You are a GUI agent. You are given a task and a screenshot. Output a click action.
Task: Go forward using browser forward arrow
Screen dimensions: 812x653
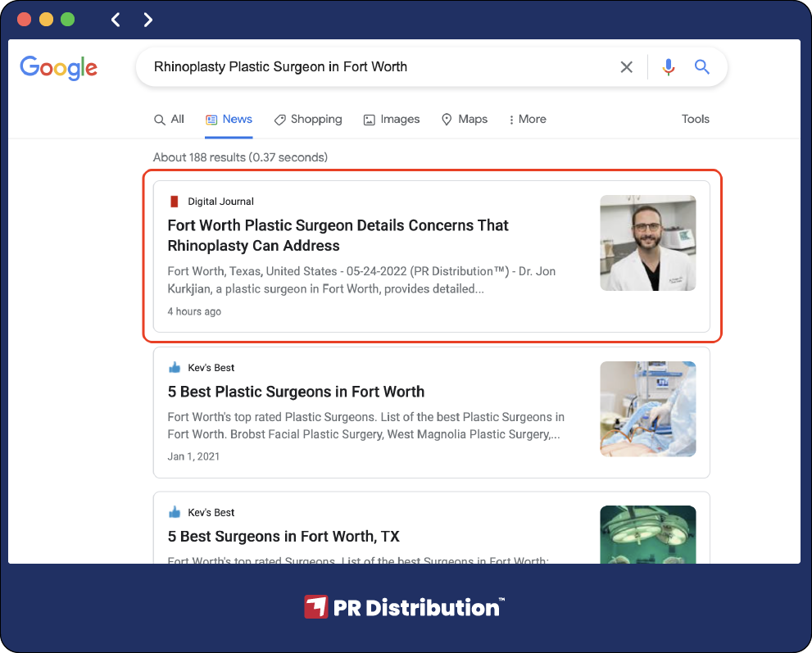coord(147,20)
